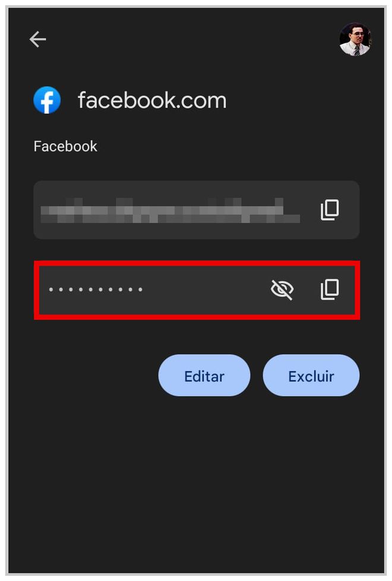This screenshot has height=581, width=392.
Task: Click the white f in the logo
Action: 48,102
